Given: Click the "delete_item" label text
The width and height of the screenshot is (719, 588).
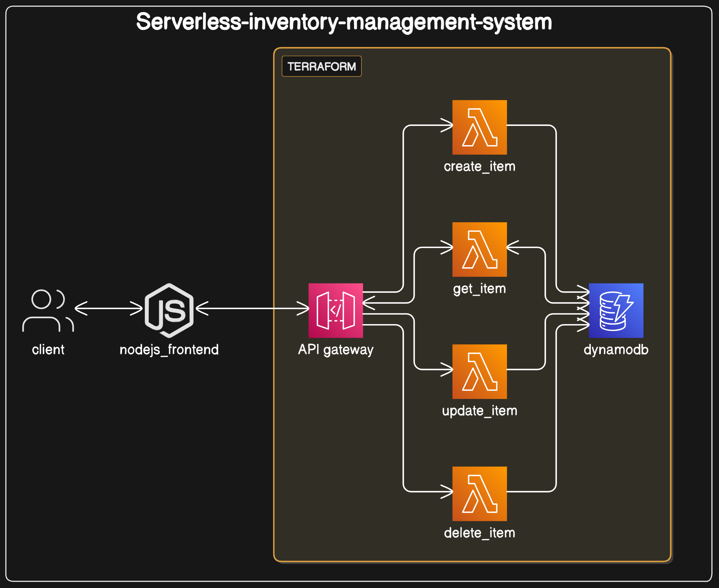Looking at the screenshot, I should 480,533.
